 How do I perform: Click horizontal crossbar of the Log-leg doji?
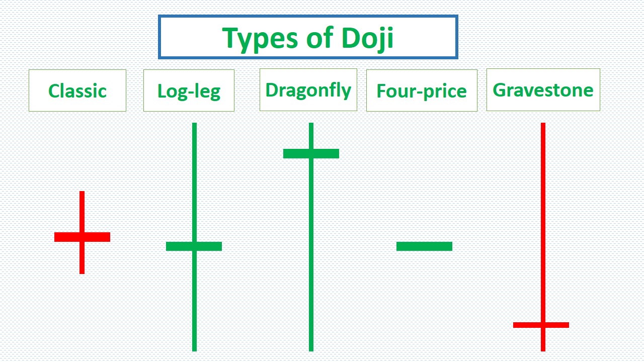coord(194,246)
